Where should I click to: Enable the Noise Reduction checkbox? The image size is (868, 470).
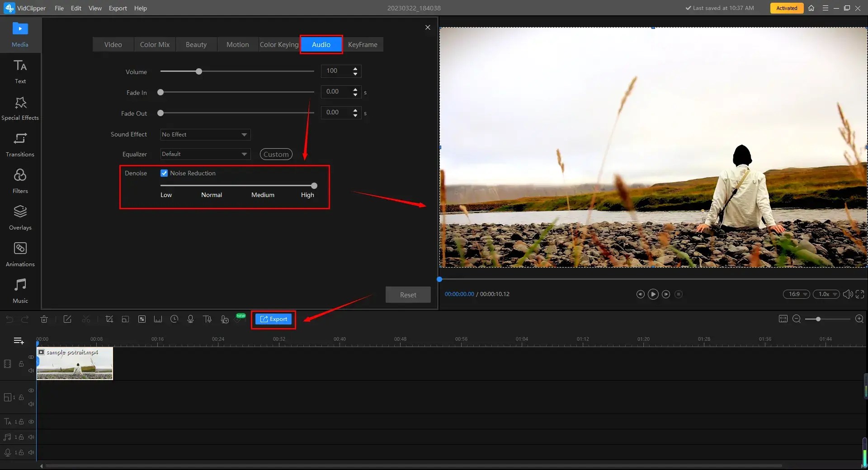click(x=164, y=173)
